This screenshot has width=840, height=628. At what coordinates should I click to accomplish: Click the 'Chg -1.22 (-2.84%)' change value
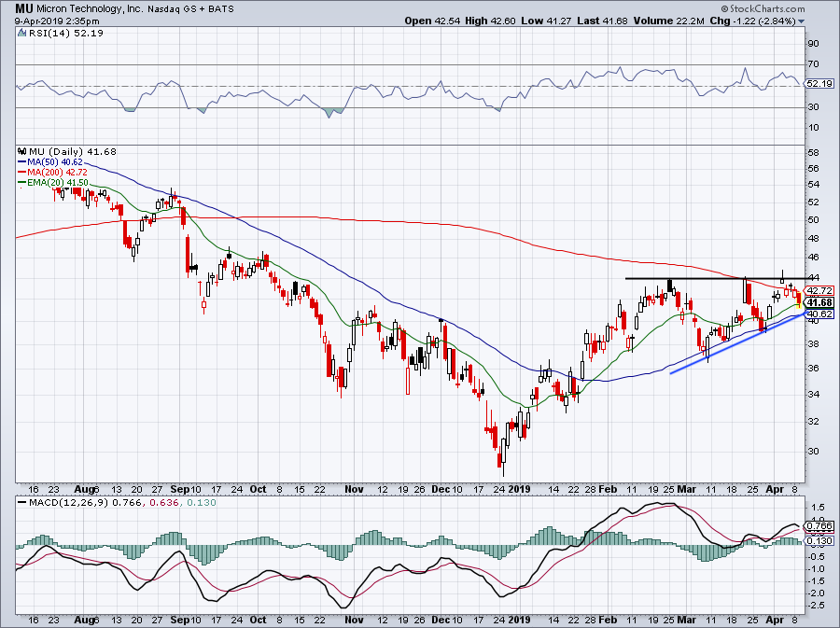[x=752, y=21]
